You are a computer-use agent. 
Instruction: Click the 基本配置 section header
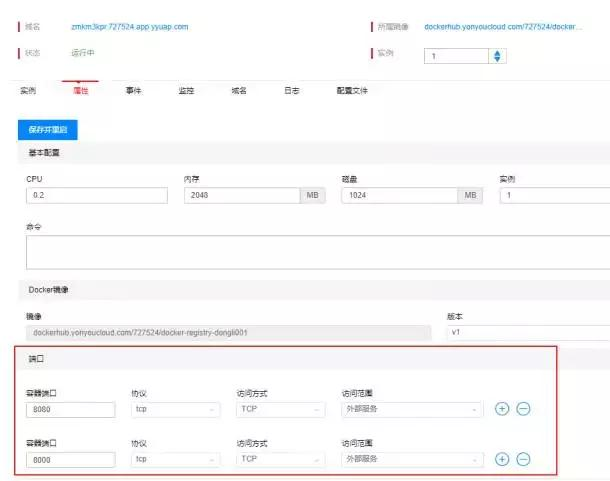(x=44, y=153)
